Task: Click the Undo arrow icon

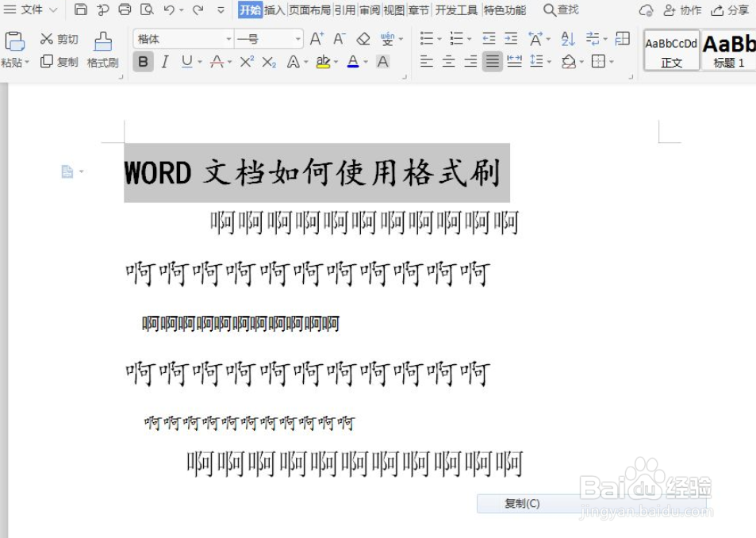Action: [168, 10]
